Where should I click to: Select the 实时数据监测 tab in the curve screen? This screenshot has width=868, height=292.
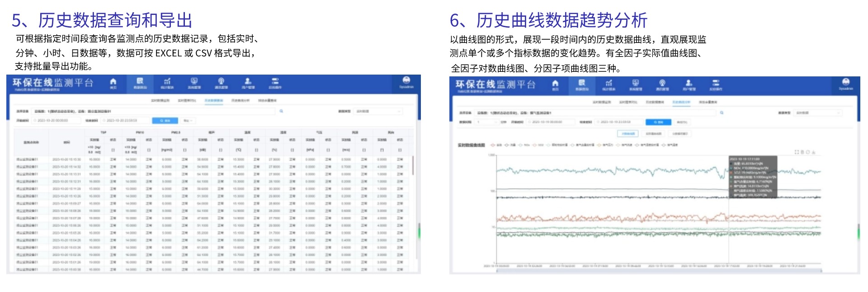(x=601, y=102)
